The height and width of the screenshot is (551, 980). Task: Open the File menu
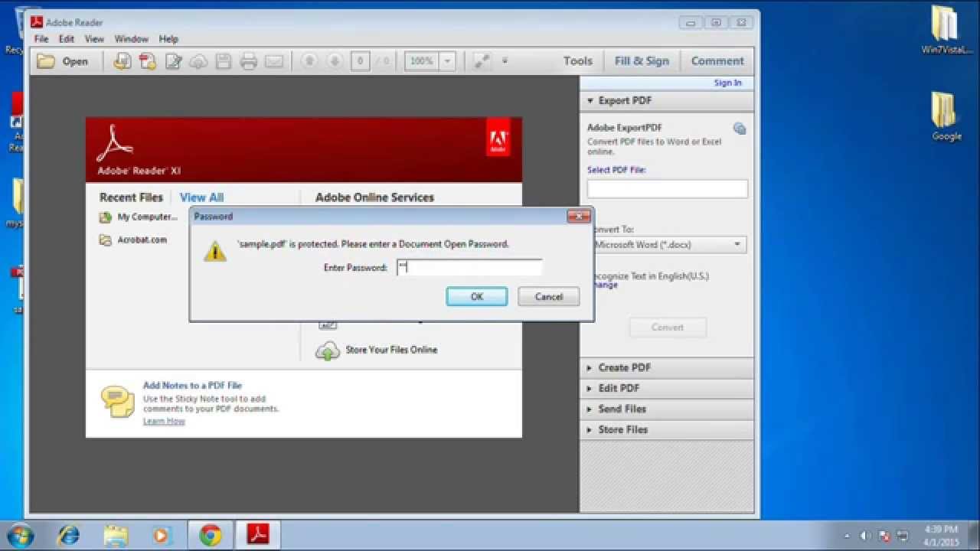tap(41, 39)
